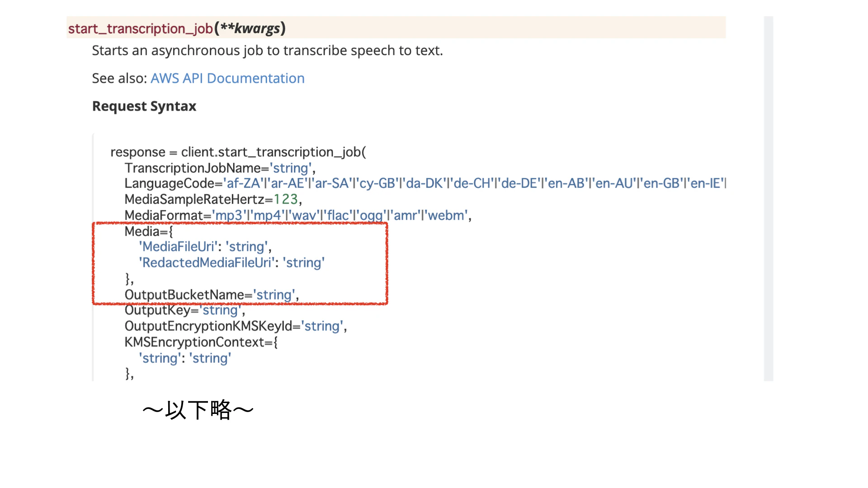Image resolution: width=868 pixels, height=488 pixels.
Task: Click the 'mp3' format value
Action: pyautogui.click(x=229, y=216)
